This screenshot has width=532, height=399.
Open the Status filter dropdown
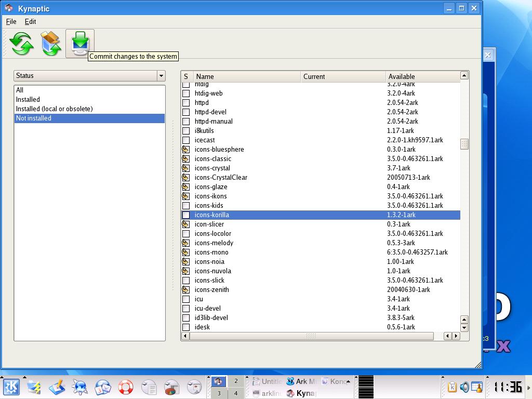[x=89, y=76]
